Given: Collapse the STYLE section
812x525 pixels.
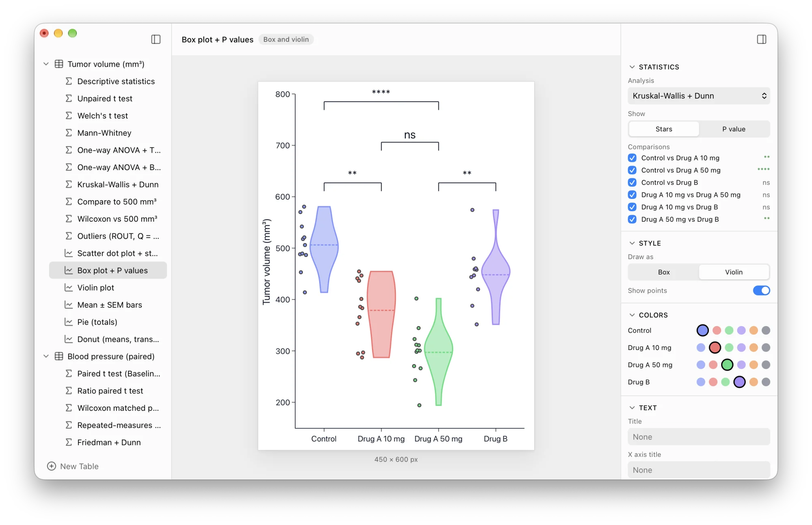Looking at the screenshot, I should pos(632,243).
